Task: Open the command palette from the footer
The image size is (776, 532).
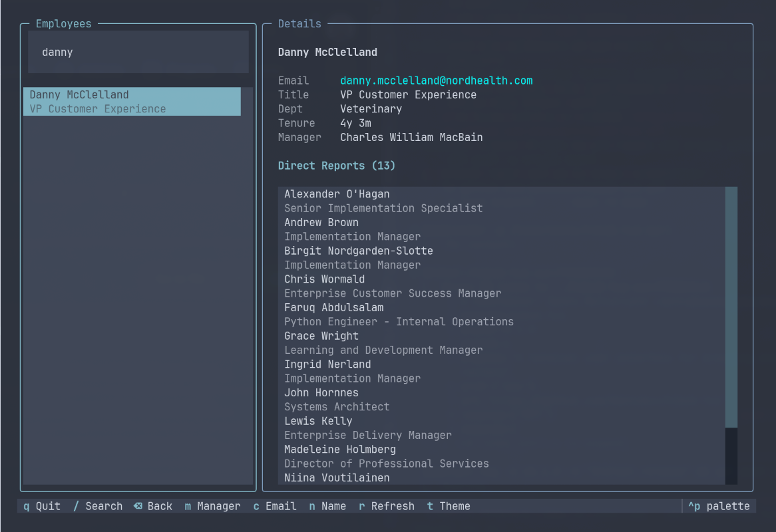Action: click(719, 506)
